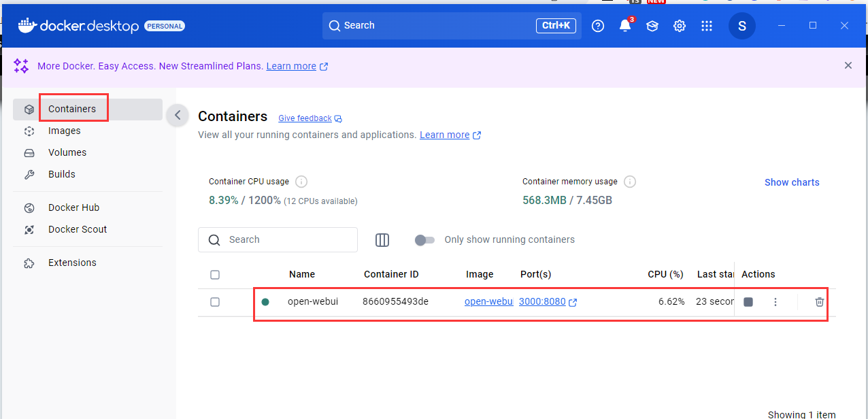Click the CPU (%) column header
The image size is (868, 419).
pos(665,274)
